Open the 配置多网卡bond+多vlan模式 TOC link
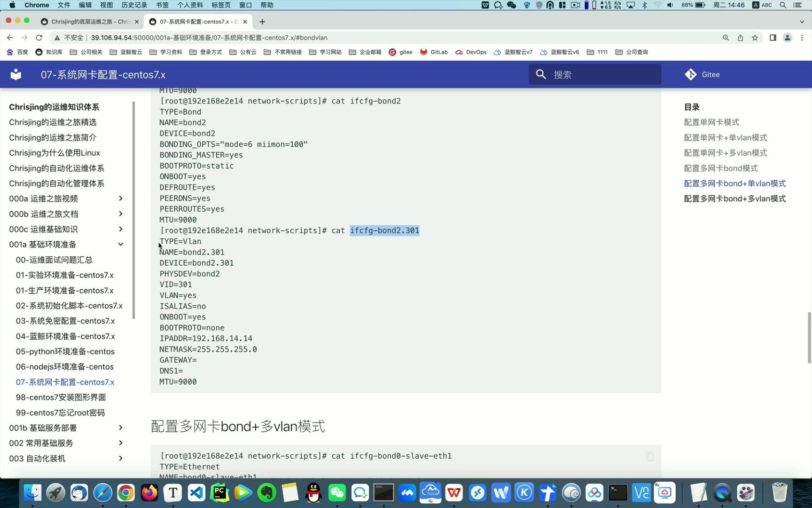The image size is (812, 508). pyautogui.click(x=735, y=198)
